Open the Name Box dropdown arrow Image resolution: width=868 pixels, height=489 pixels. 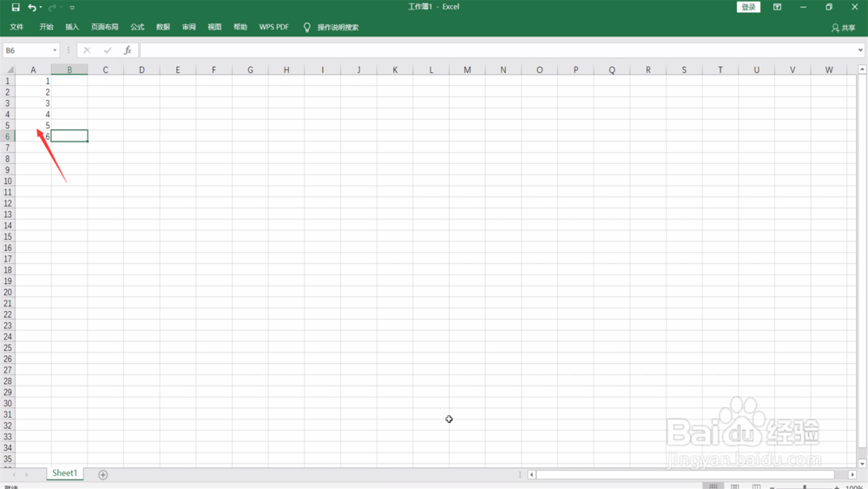(55, 50)
